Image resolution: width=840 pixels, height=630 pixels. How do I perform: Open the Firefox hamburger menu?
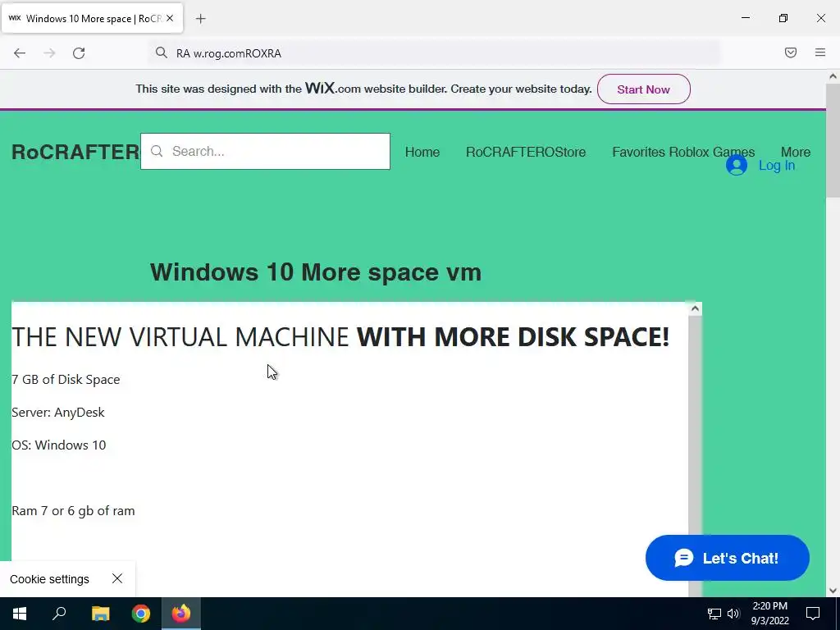click(x=820, y=52)
